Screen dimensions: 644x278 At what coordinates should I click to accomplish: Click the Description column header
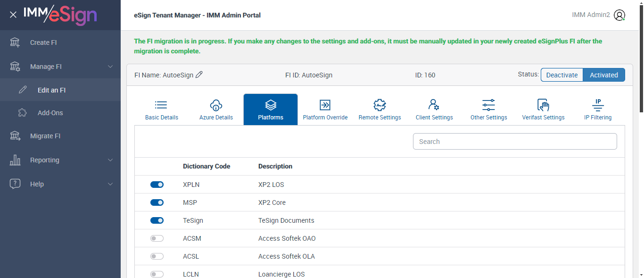point(275,166)
